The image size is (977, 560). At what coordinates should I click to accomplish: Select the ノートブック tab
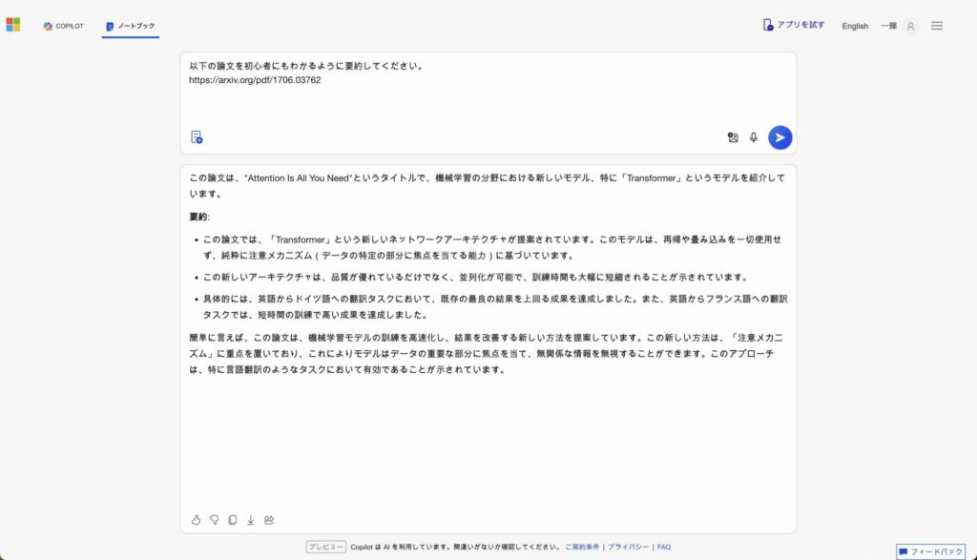coord(131,26)
